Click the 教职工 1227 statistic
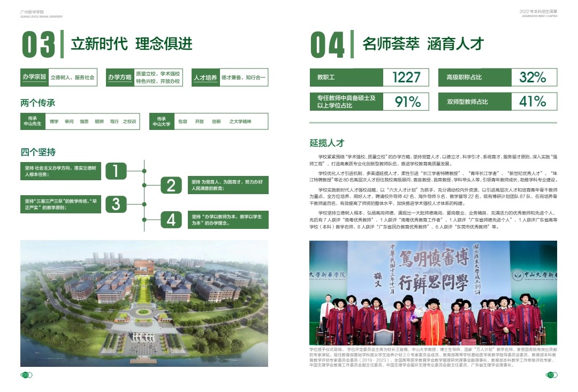The width and height of the screenshot is (578, 392). coord(369,78)
